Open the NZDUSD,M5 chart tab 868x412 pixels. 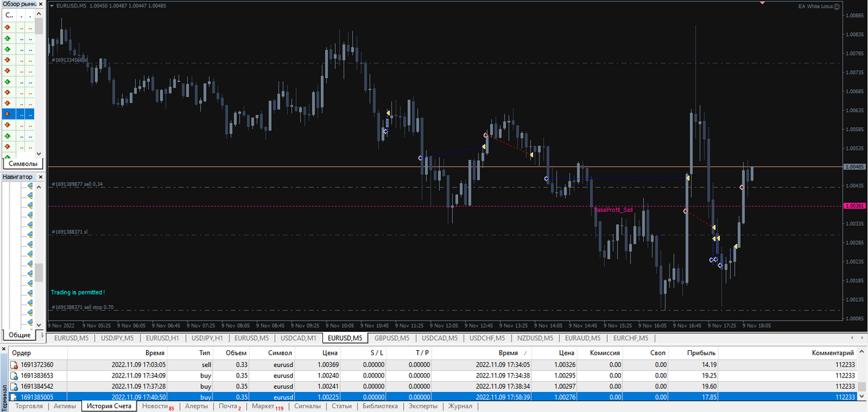tap(535, 338)
